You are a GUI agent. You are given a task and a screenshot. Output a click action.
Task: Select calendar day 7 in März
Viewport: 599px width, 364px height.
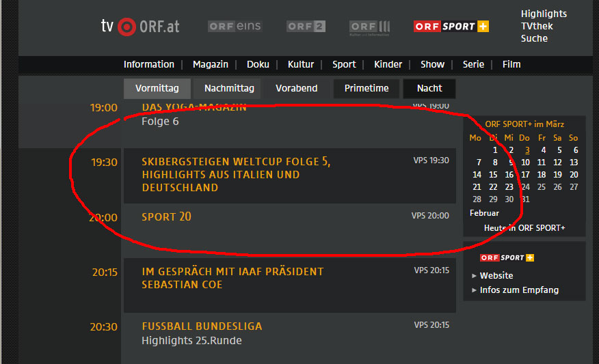pos(479,162)
